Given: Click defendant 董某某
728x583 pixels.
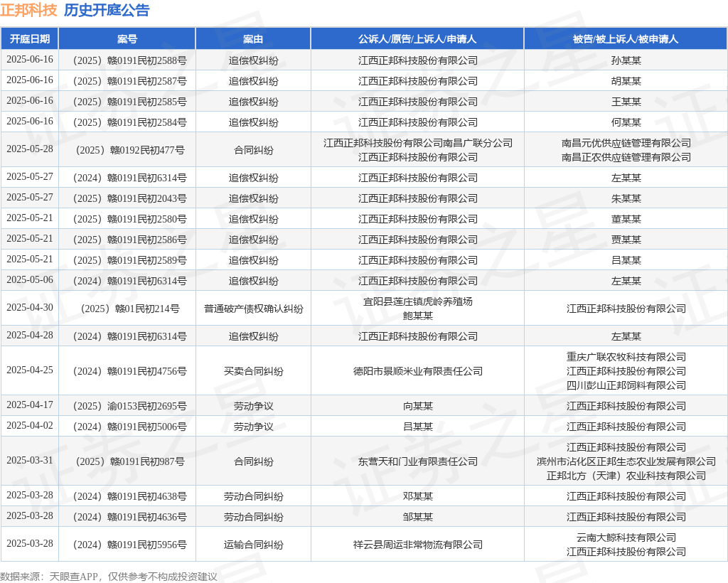Looking at the screenshot, I should click(626, 219).
